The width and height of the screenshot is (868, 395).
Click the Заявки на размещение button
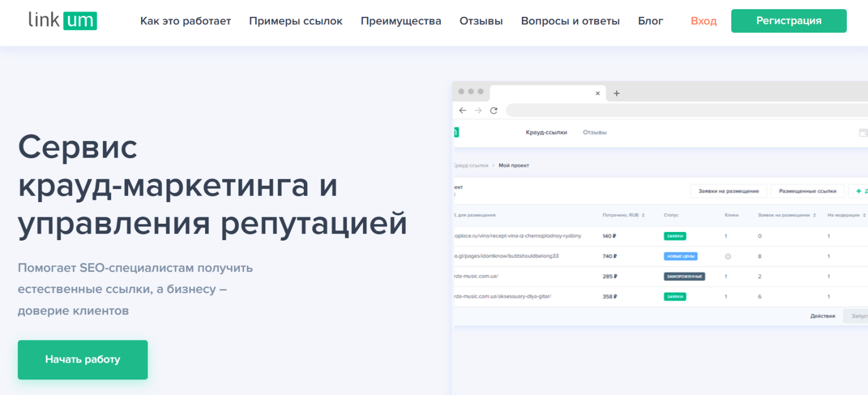(x=728, y=191)
